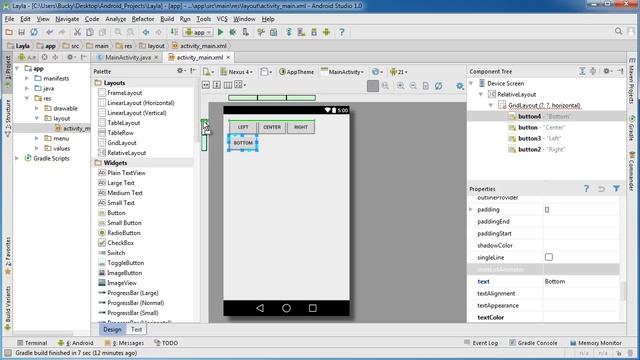Open the Terminal tool window

click(x=32, y=343)
